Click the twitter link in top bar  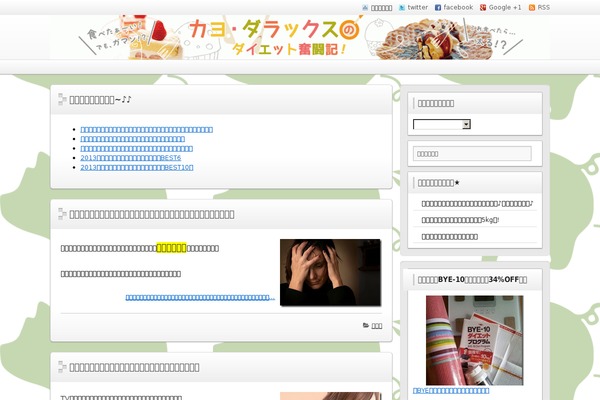[417, 7]
